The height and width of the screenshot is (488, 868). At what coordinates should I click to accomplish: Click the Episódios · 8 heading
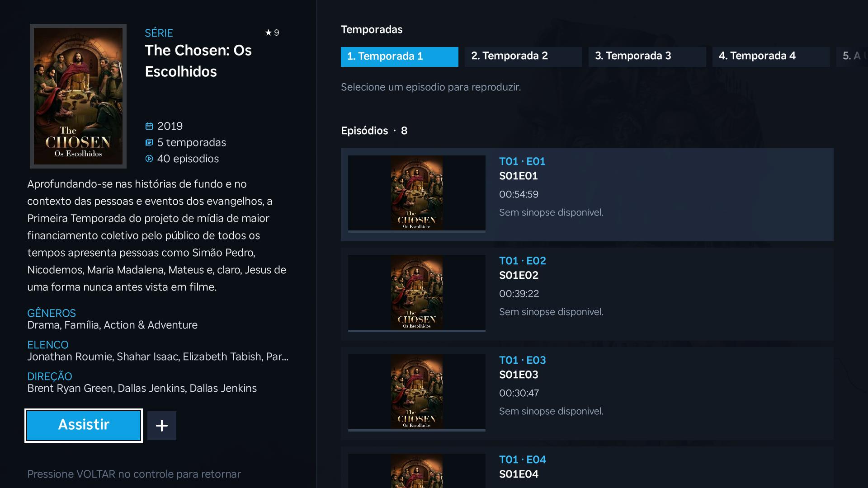click(374, 131)
